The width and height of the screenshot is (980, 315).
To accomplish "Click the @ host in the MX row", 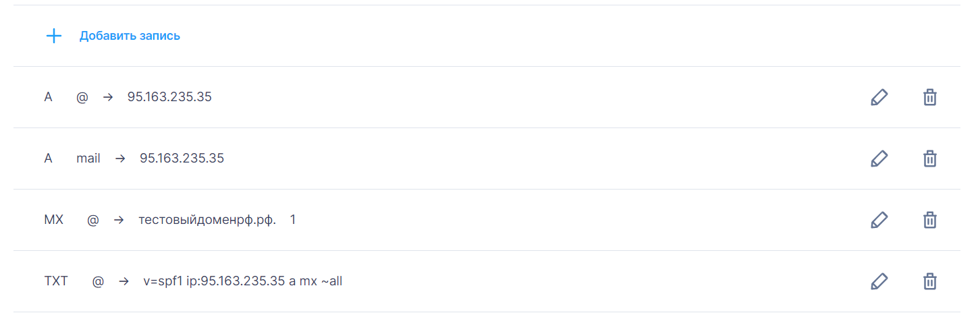I will point(93,220).
